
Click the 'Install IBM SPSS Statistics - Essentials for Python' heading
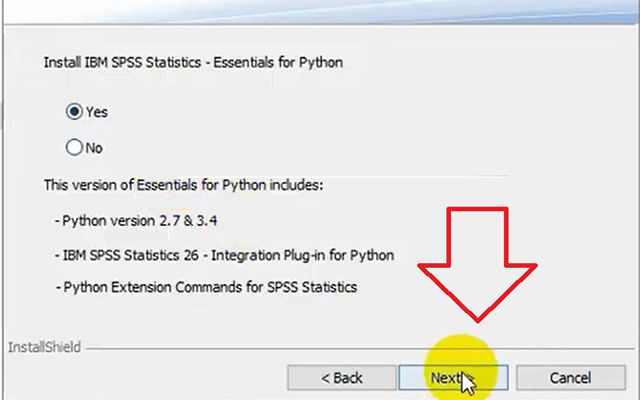(x=193, y=62)
